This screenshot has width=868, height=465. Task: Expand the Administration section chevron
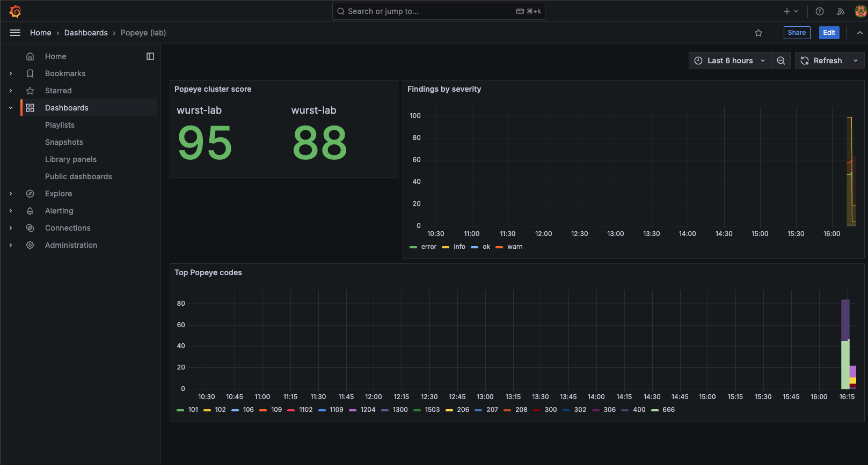(11, 245)
